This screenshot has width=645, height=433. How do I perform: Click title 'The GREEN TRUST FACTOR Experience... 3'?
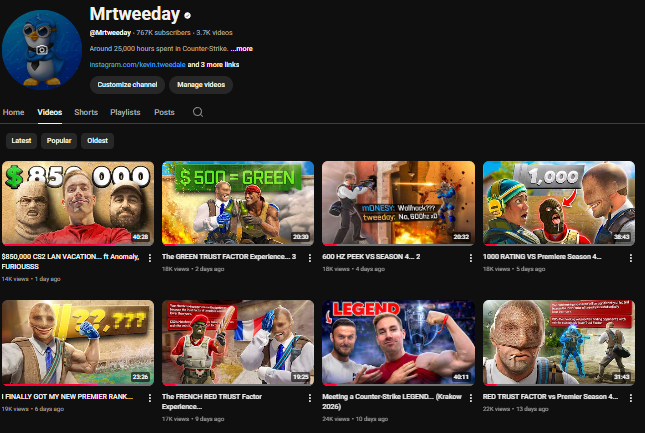click(229, 257)
